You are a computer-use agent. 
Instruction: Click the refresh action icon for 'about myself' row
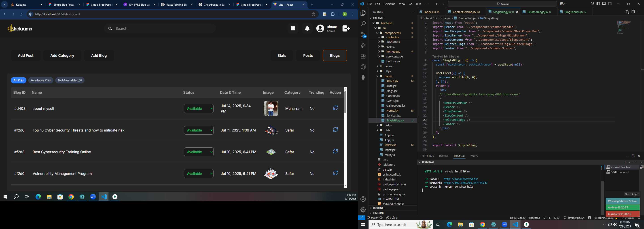click(x=335, y=108)
